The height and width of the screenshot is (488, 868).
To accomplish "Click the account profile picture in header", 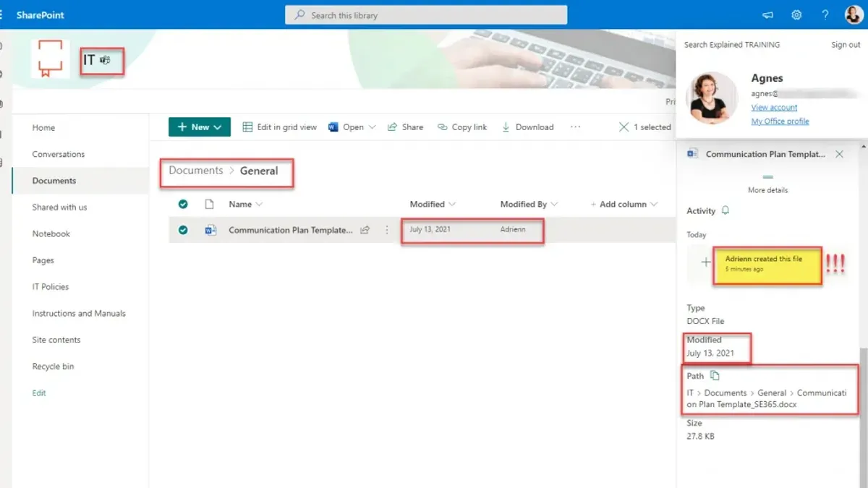I will click(x=854, y=14).
